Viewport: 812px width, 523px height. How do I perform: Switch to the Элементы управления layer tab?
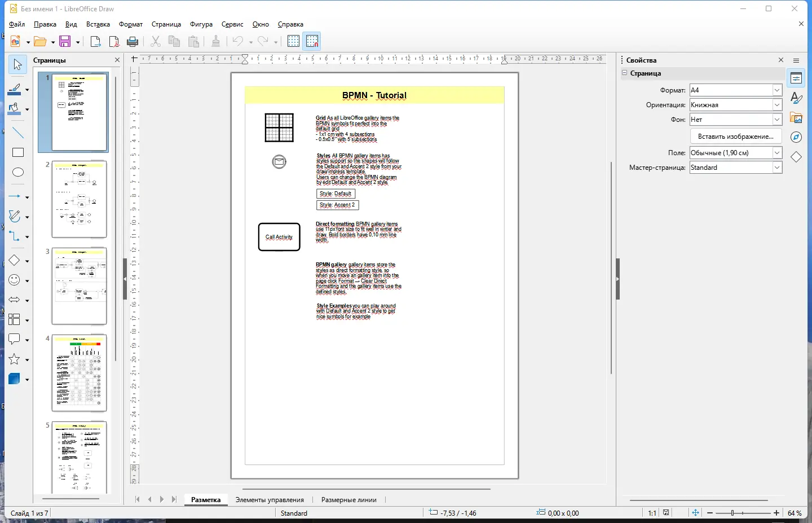pos(270,500)
